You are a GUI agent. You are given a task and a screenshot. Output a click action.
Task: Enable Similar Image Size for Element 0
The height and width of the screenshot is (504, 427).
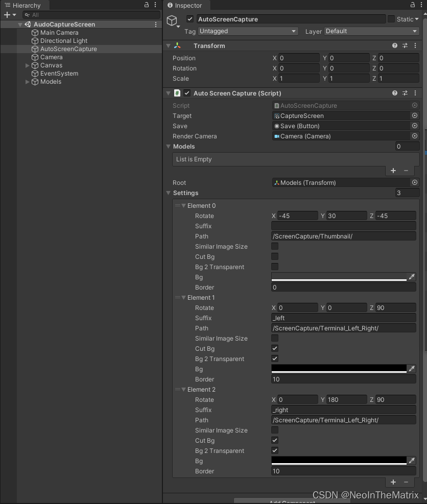point(274,246)
